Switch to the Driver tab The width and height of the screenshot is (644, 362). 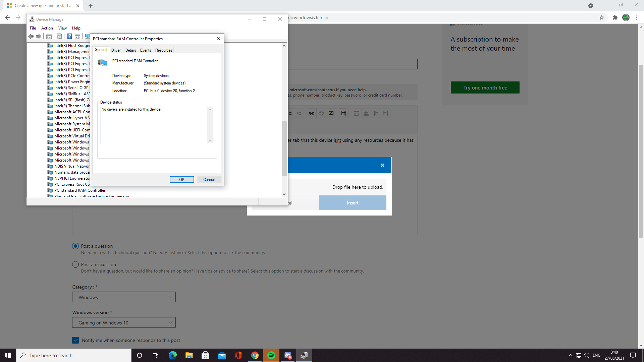click(x=116, y=50)
